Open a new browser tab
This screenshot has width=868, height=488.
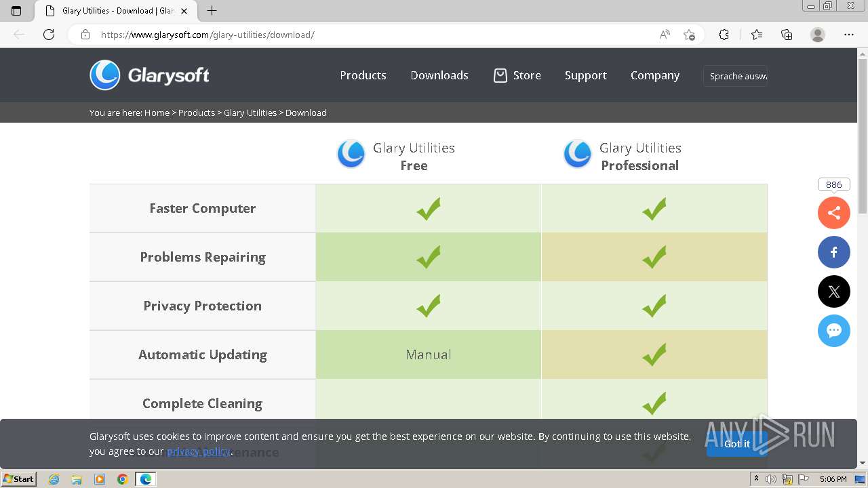(x=212, y=11)
